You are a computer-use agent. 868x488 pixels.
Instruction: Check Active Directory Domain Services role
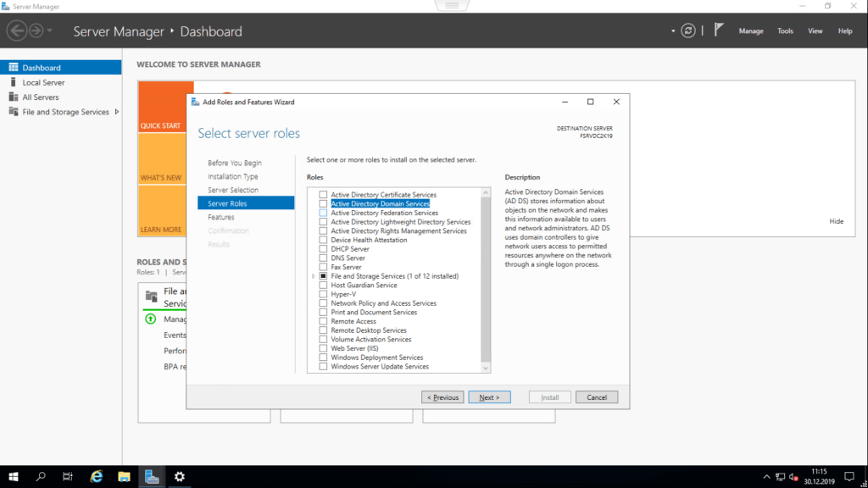point(323,204)
